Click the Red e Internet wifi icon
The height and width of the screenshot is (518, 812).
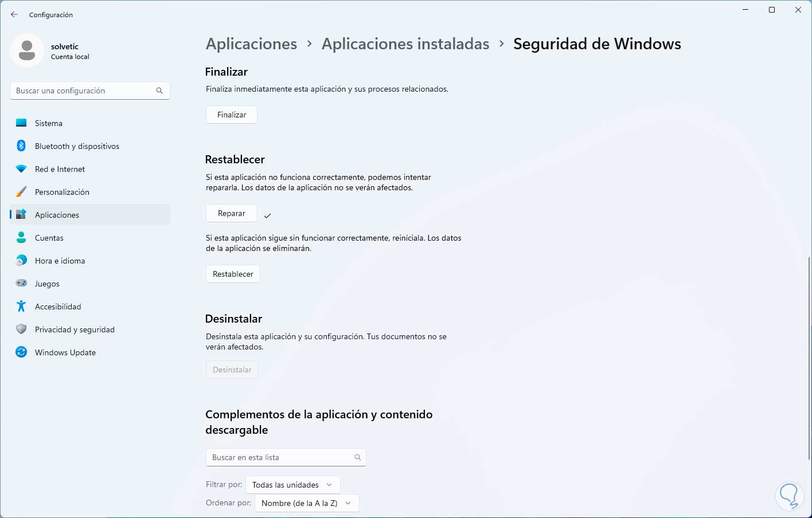coord(21,169)
